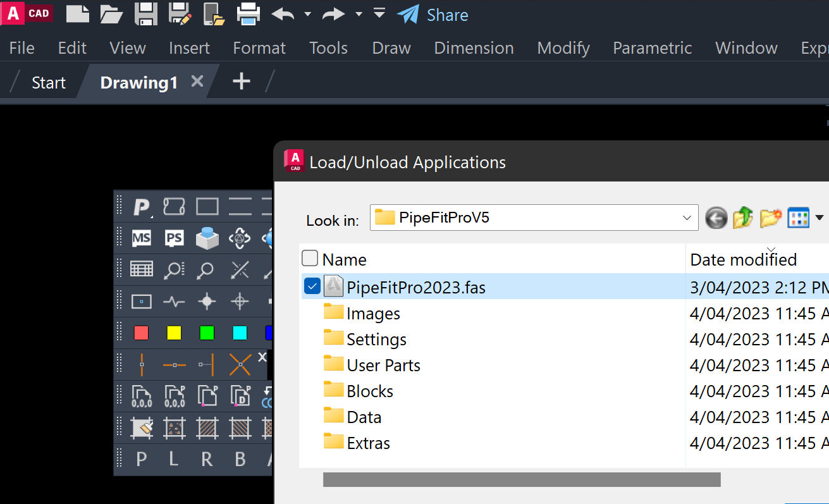Click the filled center mark crosshair icon
The height and width of the screenshot is (504, 829).
207,302
